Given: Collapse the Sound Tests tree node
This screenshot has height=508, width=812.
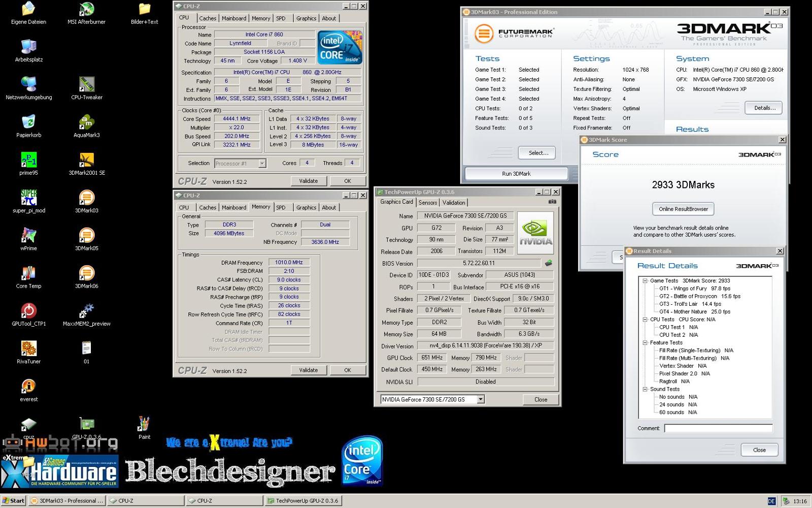Looking at the screenshot, I should [x=645, y=389].
